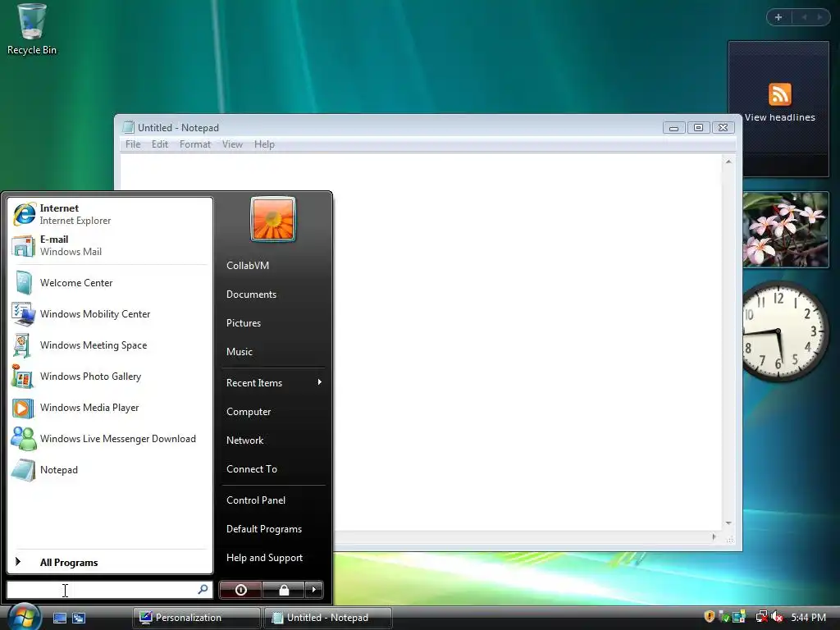Open Documents from Start menu
This screenshot has height=630, width=840.
pyautogui.click(x=274, y=294)
